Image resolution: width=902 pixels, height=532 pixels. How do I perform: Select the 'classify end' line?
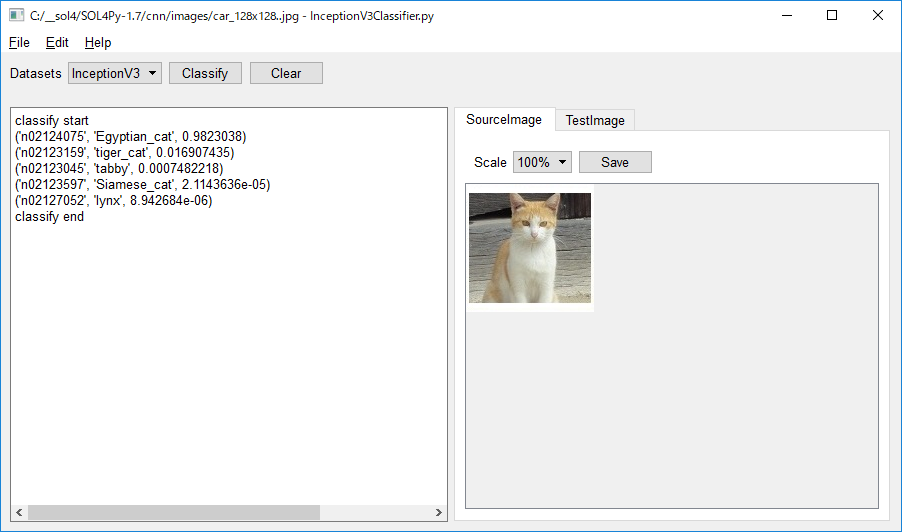point(49,217)
